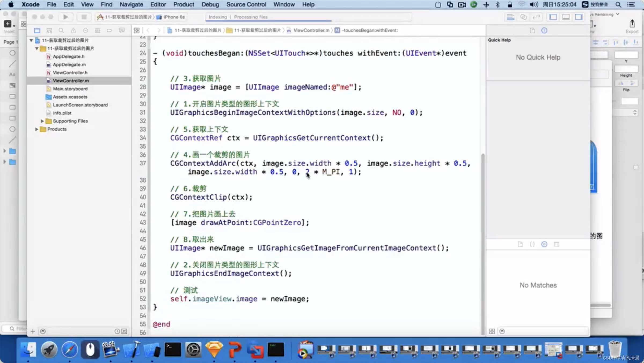This screenshot has height=363, width=644.
Task: Expand the Products folder
Action: [37, 129]
